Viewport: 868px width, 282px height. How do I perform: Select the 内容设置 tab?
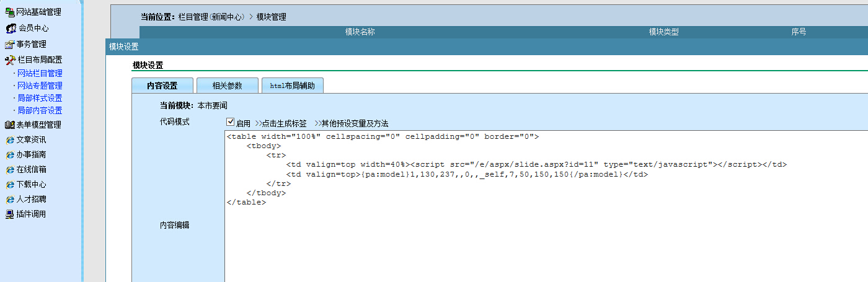tap(162, 86)
